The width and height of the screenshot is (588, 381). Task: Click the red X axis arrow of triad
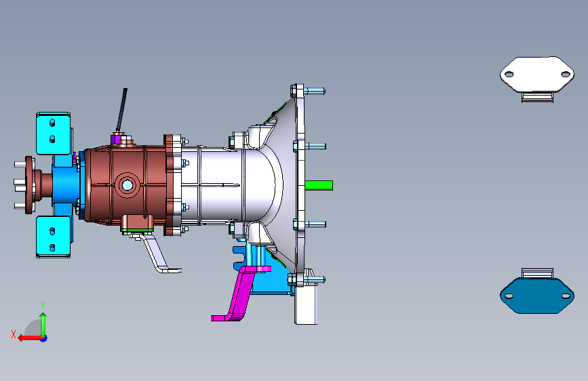coord(30,338)
